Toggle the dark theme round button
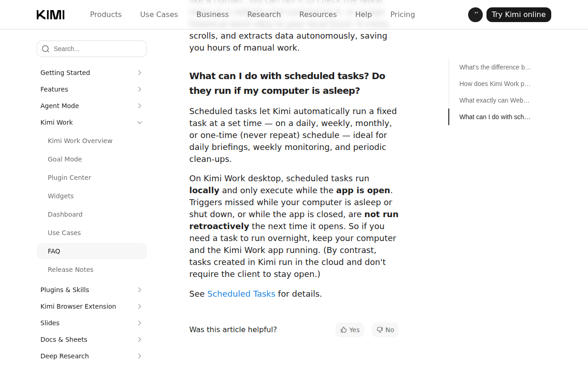 (x=475, y=15)
